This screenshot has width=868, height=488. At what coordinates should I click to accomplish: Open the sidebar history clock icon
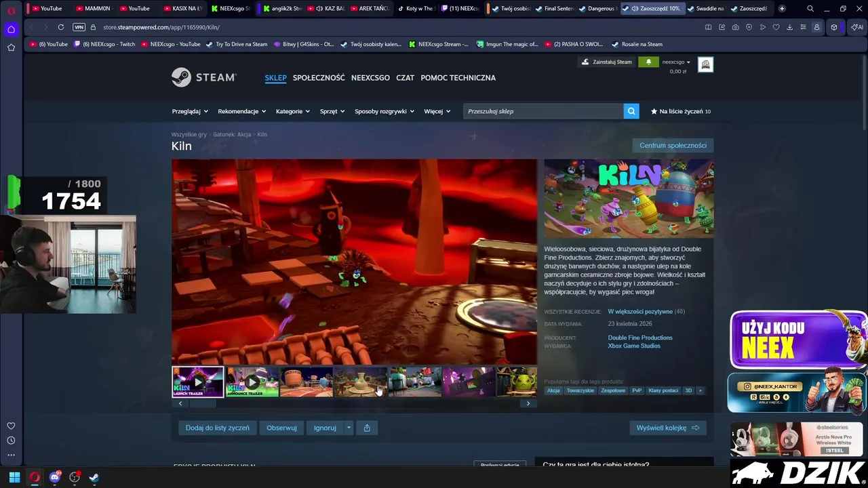click(x=11, y=441)
